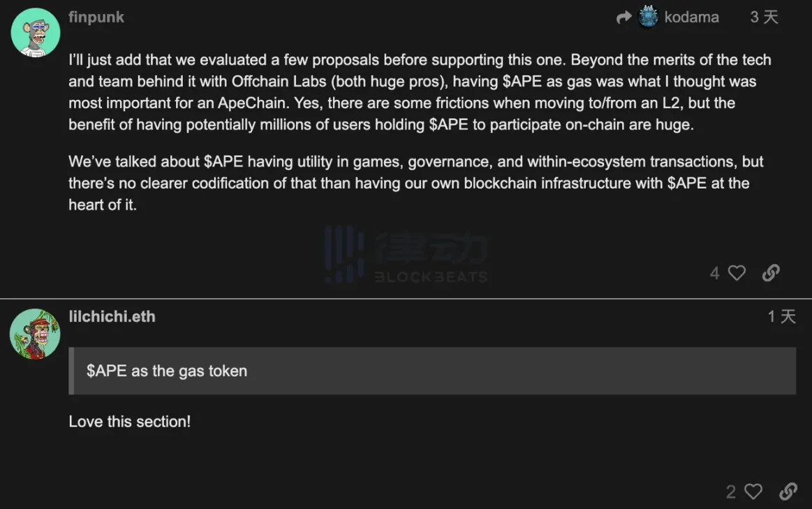Open kodama's miniature avatar icon
This screenshot has height=509, width=812.
[648, 17]
